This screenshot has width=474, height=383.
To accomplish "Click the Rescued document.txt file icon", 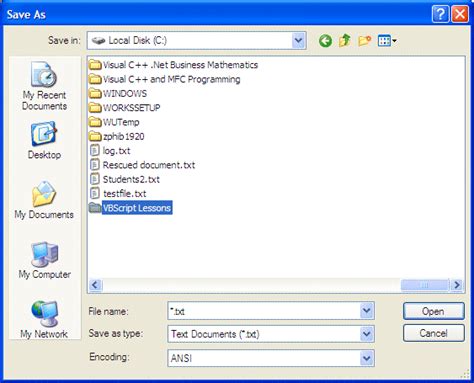I will (95, 165).
